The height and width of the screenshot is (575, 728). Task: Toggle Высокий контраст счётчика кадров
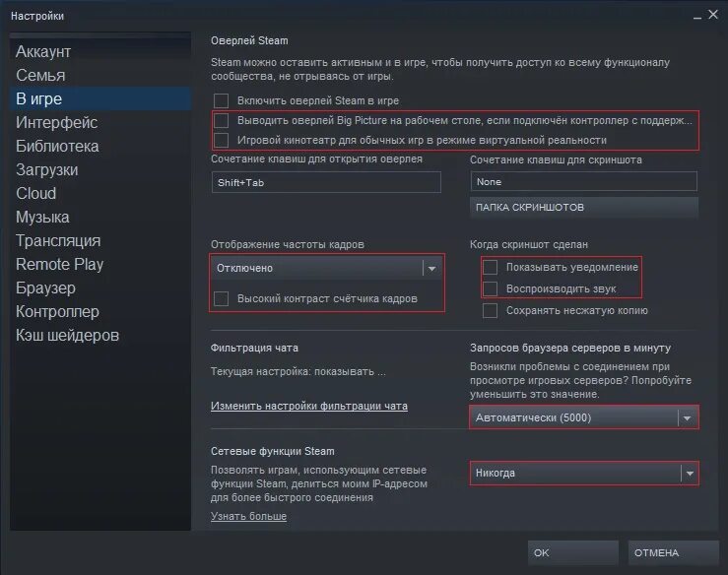(221, 299)
